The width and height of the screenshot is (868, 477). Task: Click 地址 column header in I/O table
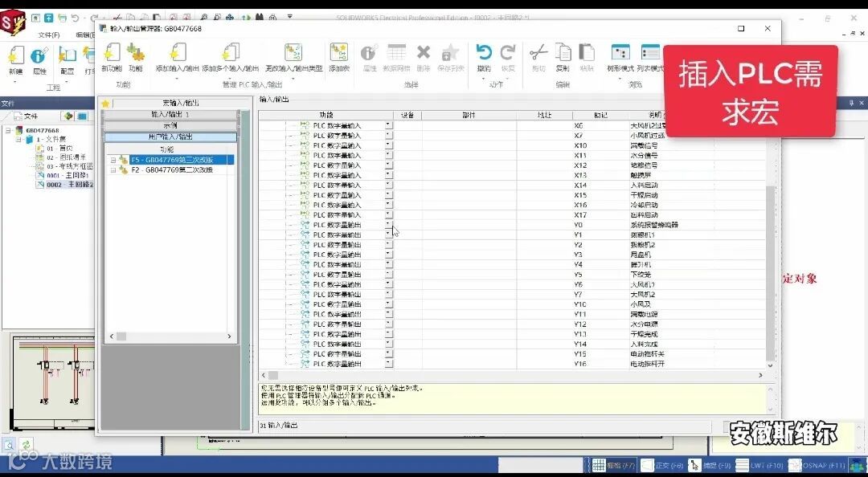[x=544, y=115]
